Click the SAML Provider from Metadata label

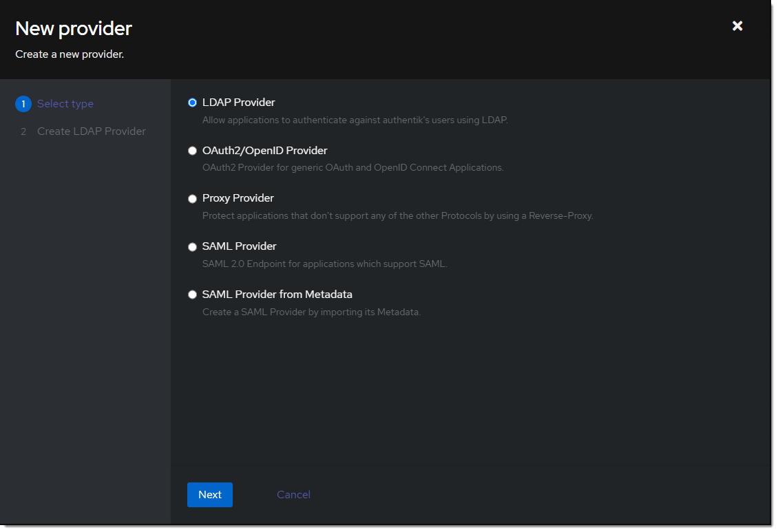pos(277,295)
